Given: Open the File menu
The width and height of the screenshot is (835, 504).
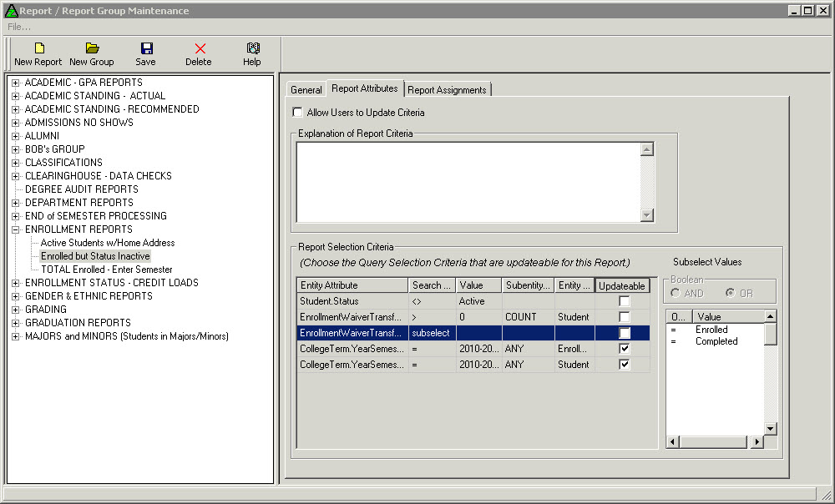Looking at the screenshot, I should [x=19, y=27].
